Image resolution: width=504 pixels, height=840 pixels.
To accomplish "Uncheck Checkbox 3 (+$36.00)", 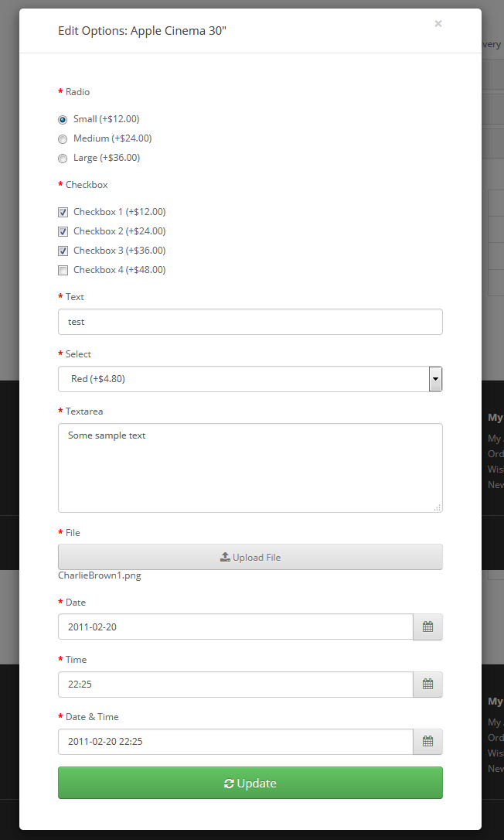I will click(63, 251).
